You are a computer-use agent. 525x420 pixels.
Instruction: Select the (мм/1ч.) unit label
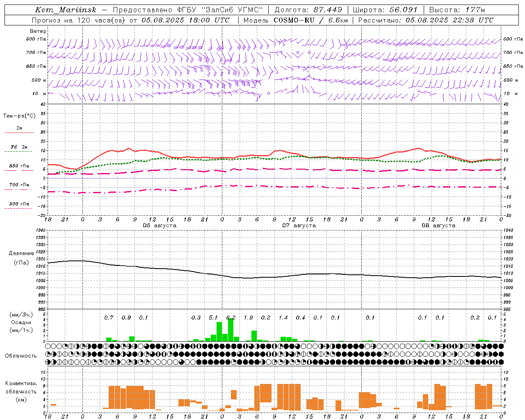[x=21, y=330]
